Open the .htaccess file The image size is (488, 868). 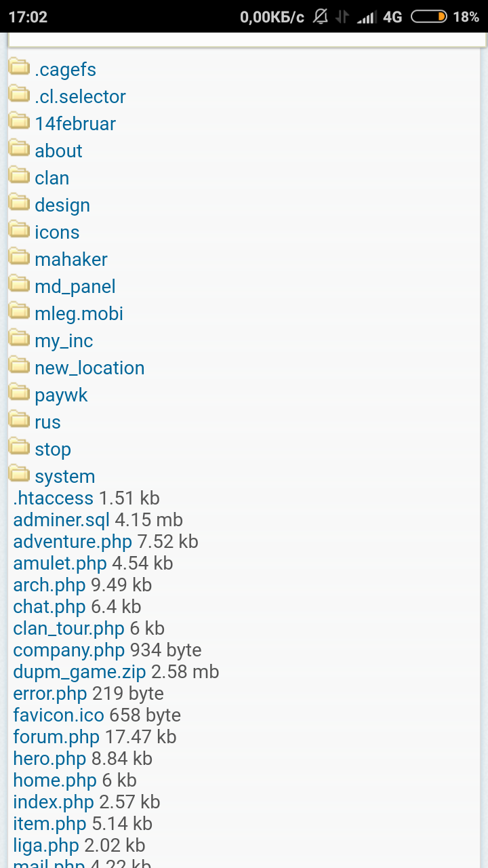click(x=53, y=498)
